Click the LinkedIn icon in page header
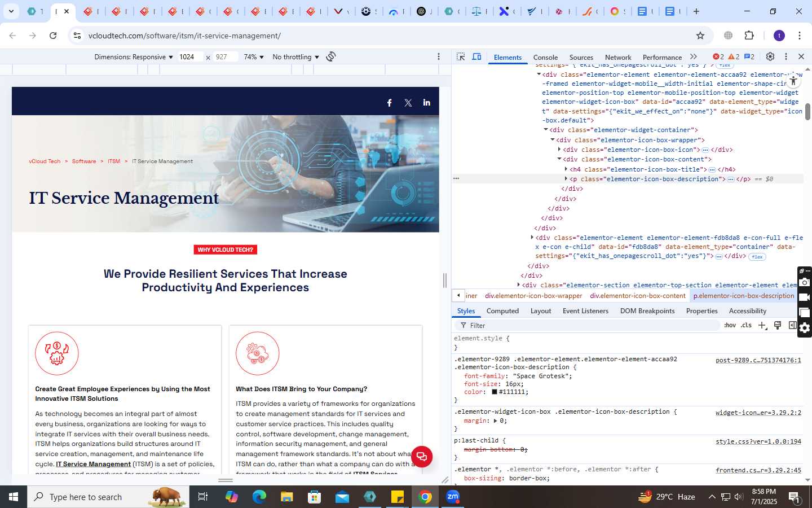The image size is (812, 508). (427, 103)
